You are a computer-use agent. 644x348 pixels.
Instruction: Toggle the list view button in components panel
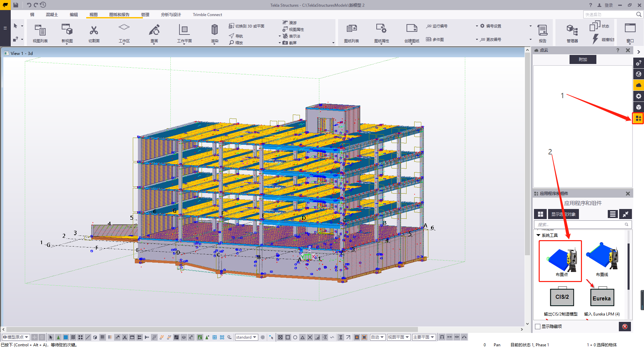[613, 214]
